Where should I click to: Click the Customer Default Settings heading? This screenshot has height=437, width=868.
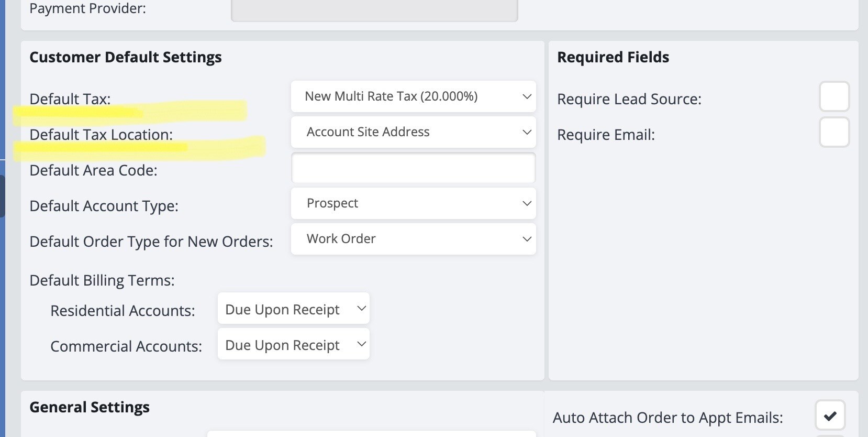pyautogui.click(x=126, y=57)
